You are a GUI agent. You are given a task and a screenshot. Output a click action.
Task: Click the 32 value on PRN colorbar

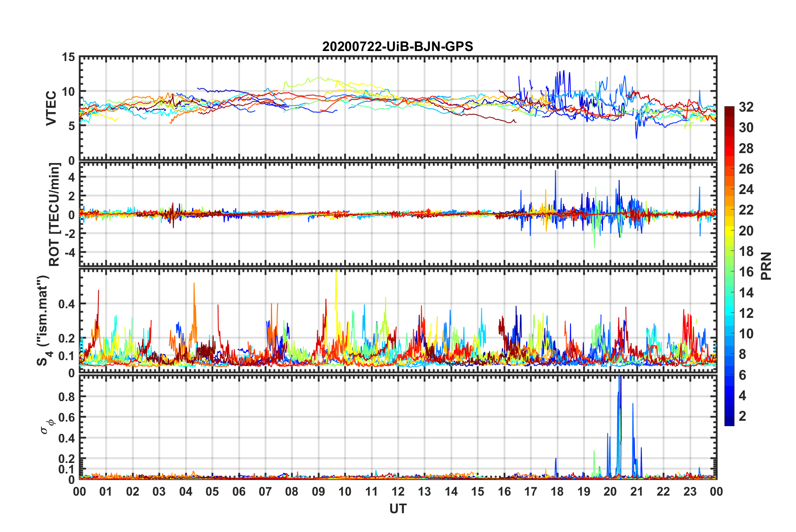click(x=746, y=107)
